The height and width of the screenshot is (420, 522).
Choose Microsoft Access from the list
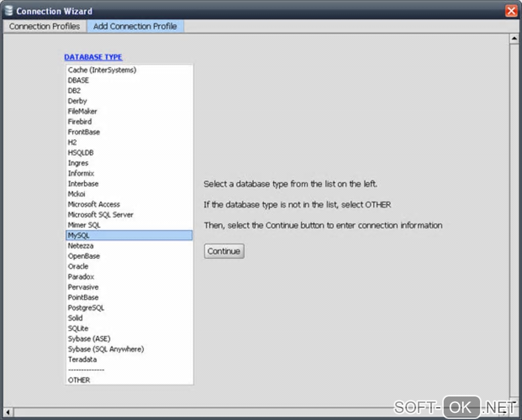tap(129, 204)
